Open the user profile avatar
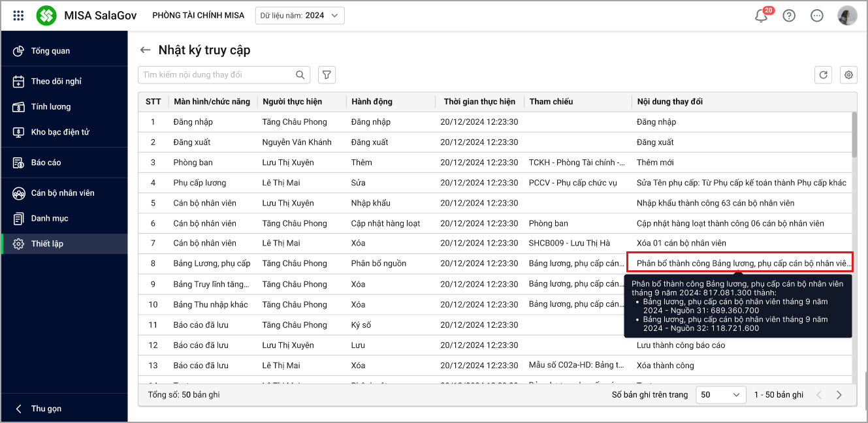This screenshot has height=423, width=868. click(847, 16)
